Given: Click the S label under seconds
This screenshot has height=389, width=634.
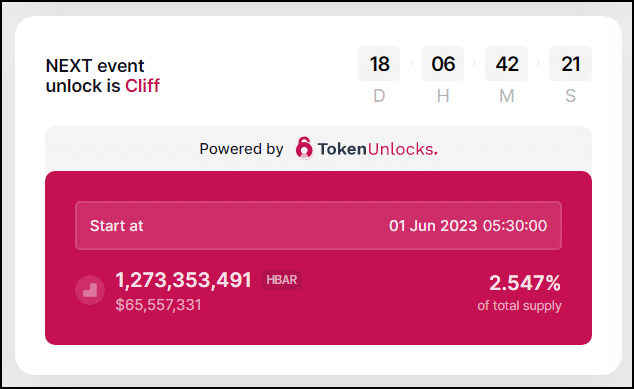Looking at the screenshot, I should click(x=570, y=96).
